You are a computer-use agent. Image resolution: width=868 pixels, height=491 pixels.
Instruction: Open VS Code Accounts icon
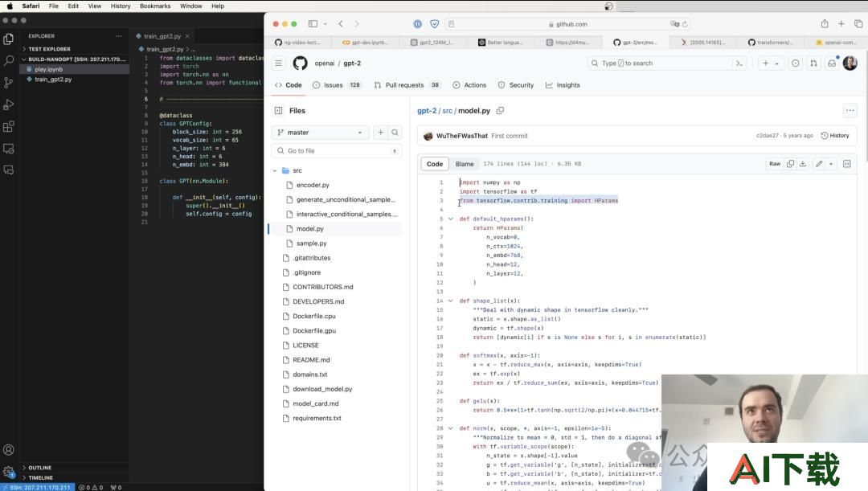pos(8,449)
